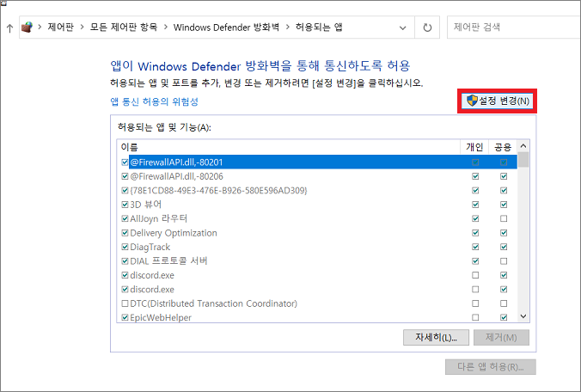
Task: Select the AllJoyn 라우터 row text
Action: [159, 218]
